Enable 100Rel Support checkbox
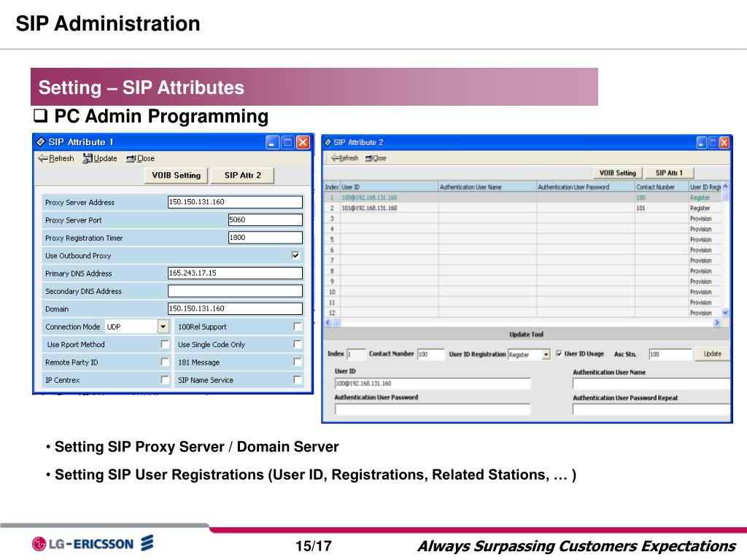 298,326
